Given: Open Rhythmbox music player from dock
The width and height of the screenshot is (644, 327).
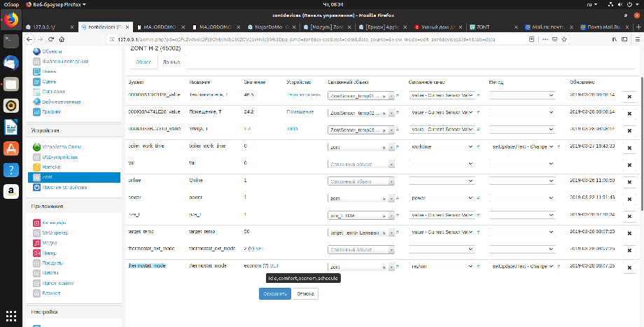Looking at the screenshot, I should (10, 106).
